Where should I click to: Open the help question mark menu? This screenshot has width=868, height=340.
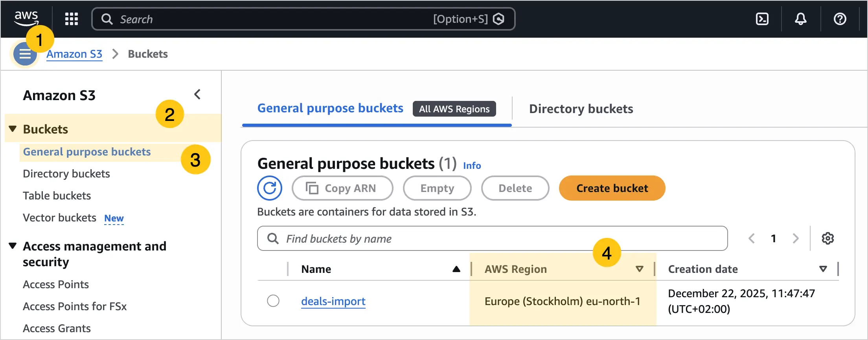(x=840, y=19)
